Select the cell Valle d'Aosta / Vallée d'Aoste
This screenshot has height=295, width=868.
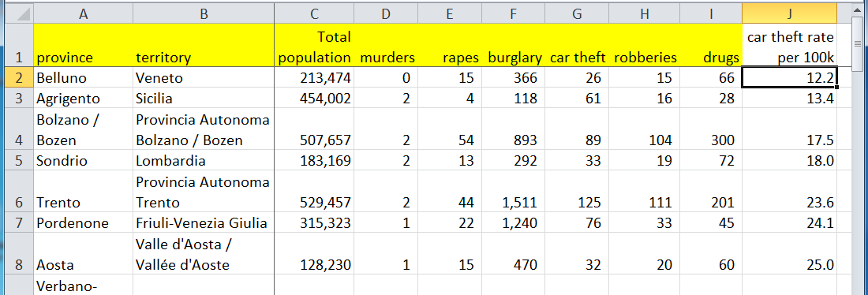coord(204,254)
